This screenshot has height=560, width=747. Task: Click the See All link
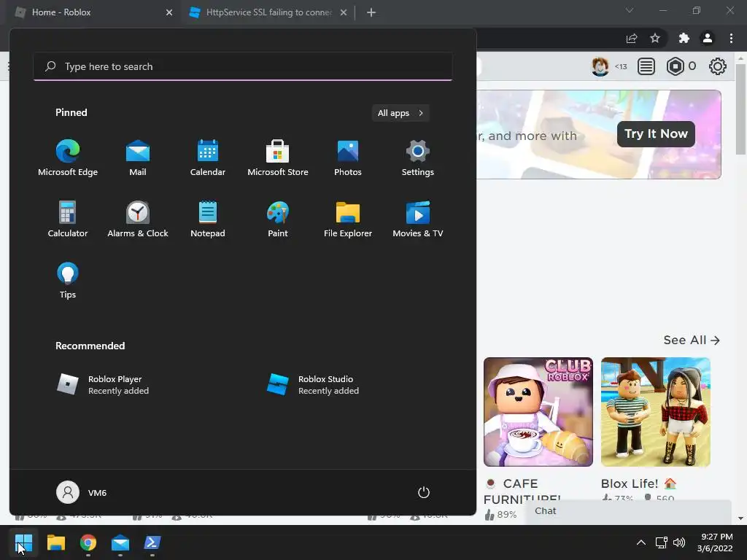tap(692, 340)
